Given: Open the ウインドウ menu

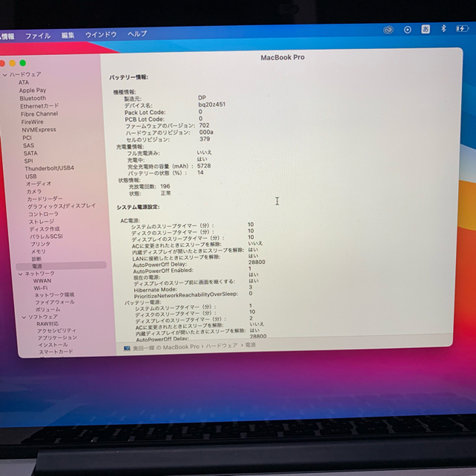Looking at the screenshot, I should [101, 35].
